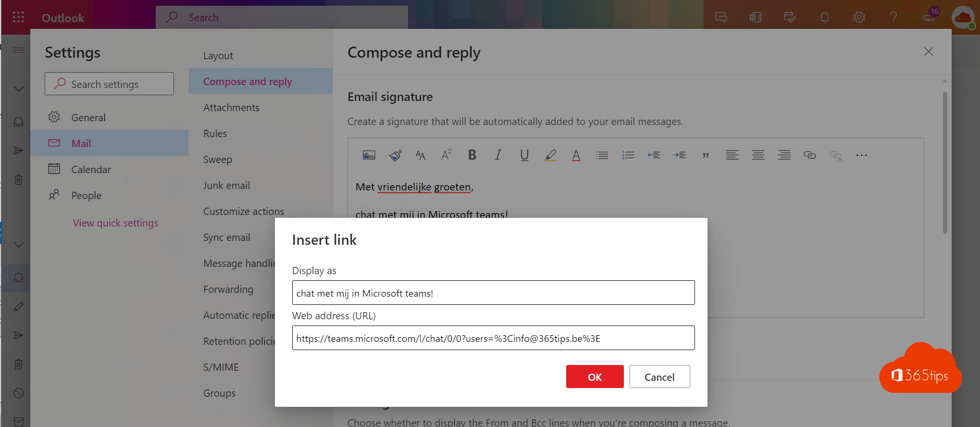Click the Insert hyperlink toolbar icon
980x427 pixels.
click(x=809, y=155)
